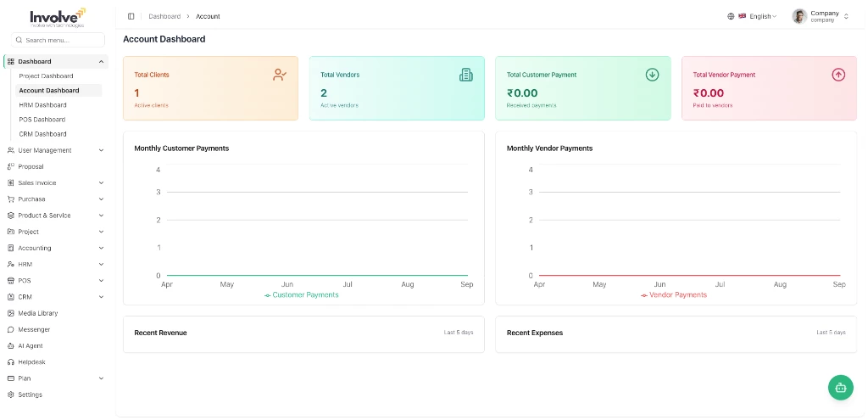Toggle the sidebar collapse icon
Image resolution: width=868 pixels, height=420 pixels.
click(x=131, y=16)
